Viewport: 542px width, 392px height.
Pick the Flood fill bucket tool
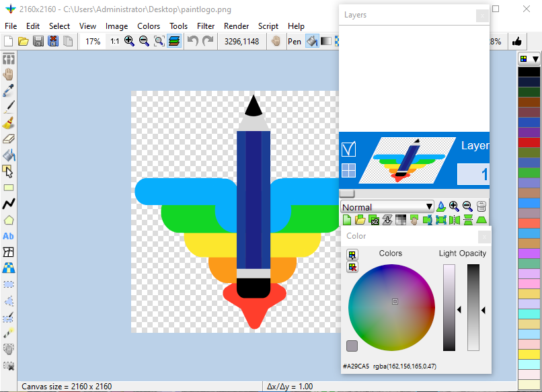coord(9,155)
